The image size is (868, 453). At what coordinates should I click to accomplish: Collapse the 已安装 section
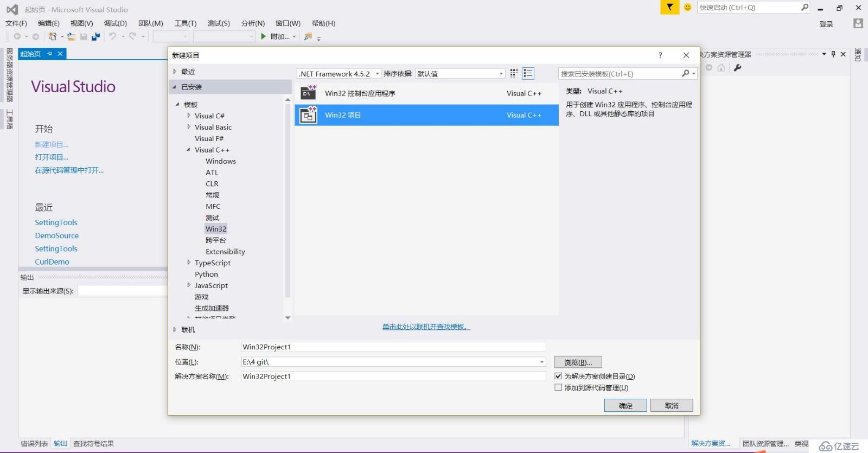coord(175,87)
